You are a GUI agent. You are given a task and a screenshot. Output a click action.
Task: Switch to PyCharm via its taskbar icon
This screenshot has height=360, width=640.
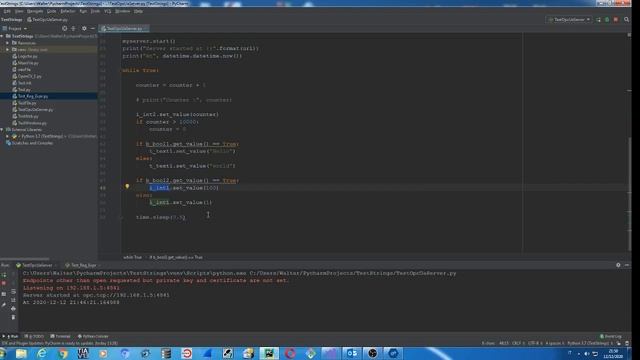click(269, 353)
